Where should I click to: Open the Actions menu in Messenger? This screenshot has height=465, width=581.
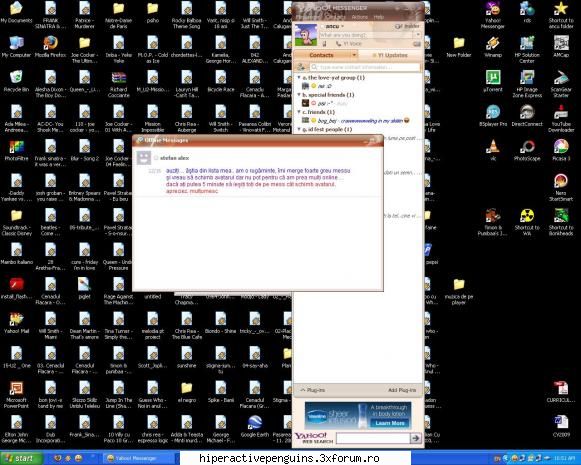click(359, 17)
